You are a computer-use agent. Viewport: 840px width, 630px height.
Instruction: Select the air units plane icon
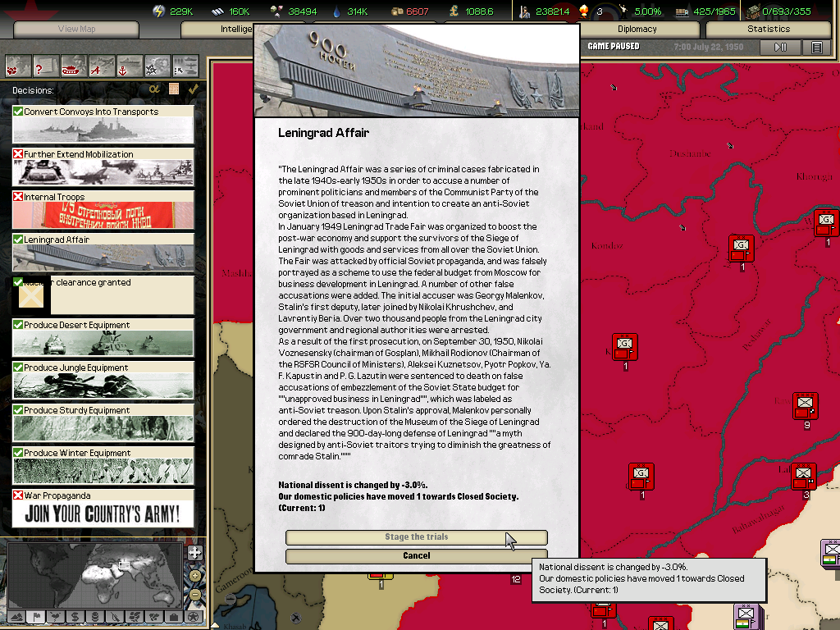pyautogui.click(x=101, y=65)
